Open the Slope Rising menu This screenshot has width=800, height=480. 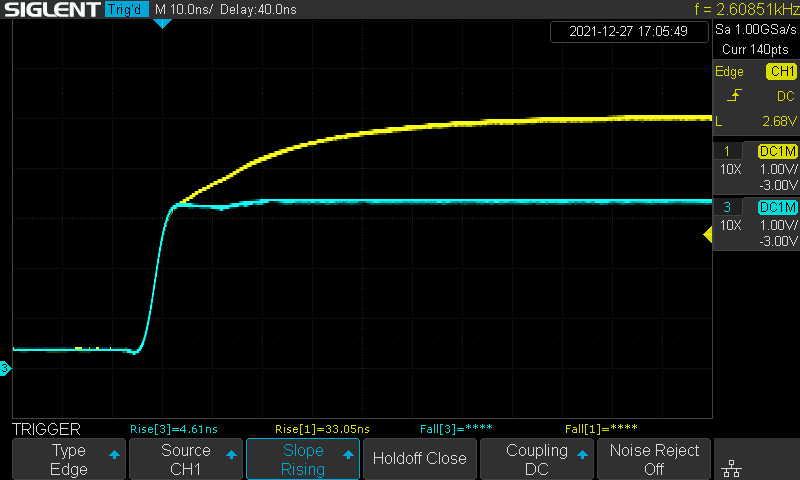point(303,459)
